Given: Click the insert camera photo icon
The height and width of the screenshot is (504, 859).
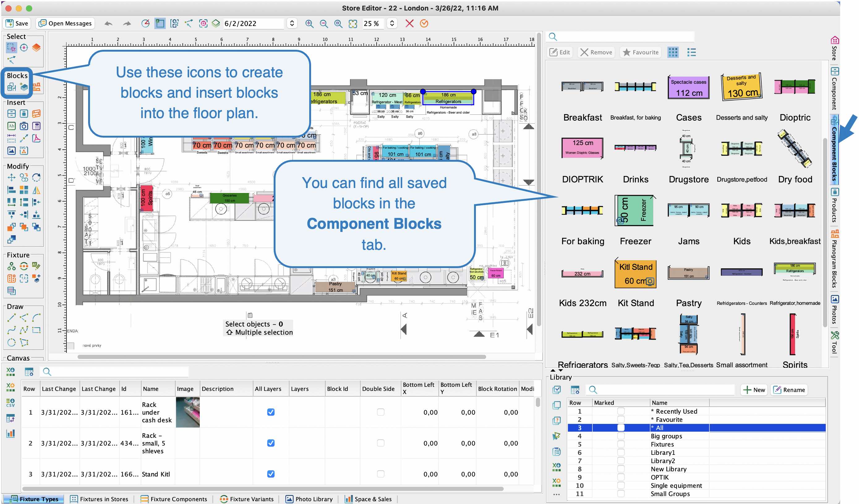Looking at the screenshot, I should (x=24, y=126).
